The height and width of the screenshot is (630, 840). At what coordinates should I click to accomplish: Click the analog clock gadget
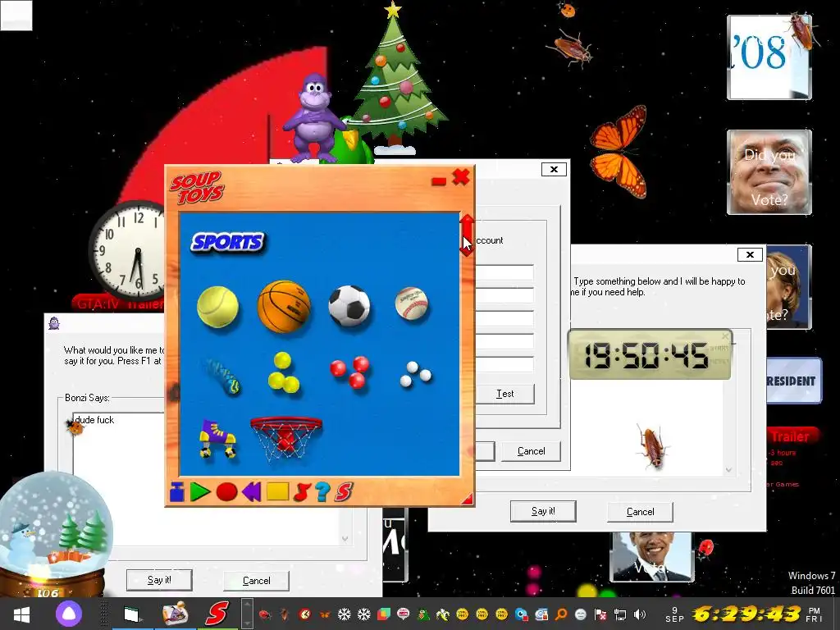click(x=129, y=251)
